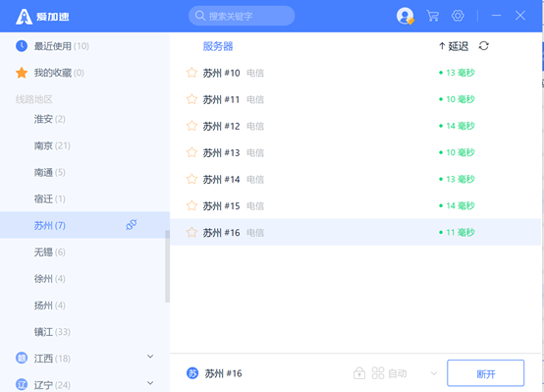Select server row 苏州 #11
Viewport: 544px width, 392px height.
[x=355, y=99]
